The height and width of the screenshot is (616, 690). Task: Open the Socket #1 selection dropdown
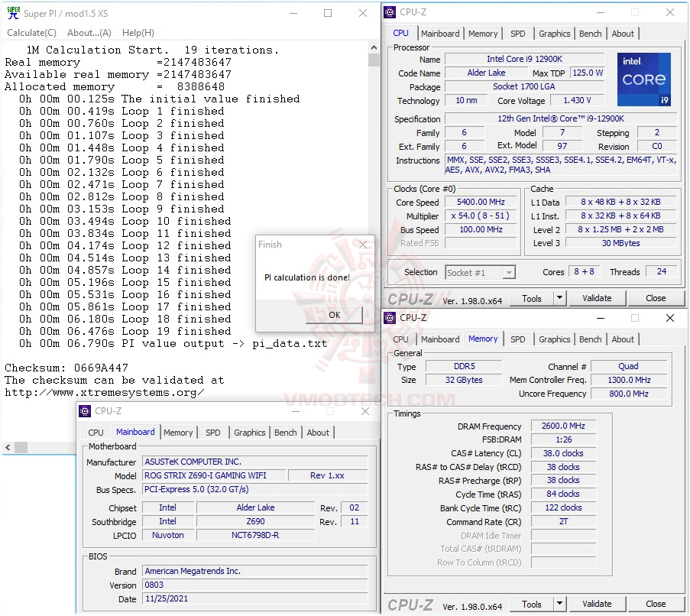click(x=480, y=272)
